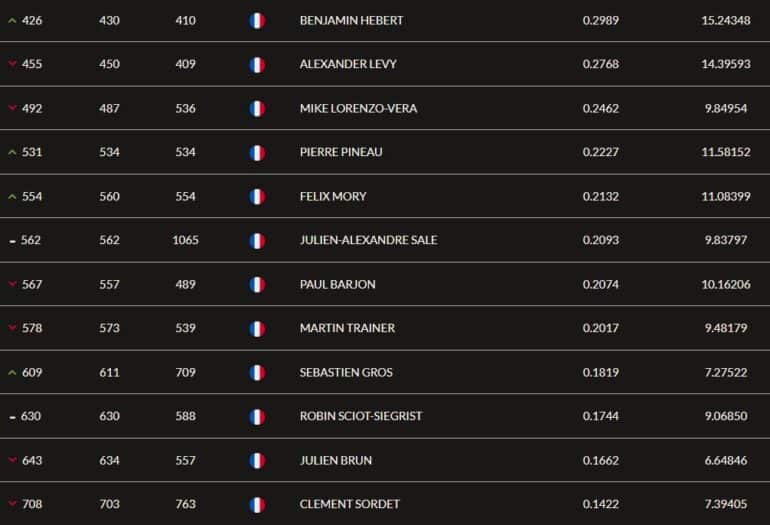Click the French flag beside Benjamin Hebert

click(x=257, y=21)
